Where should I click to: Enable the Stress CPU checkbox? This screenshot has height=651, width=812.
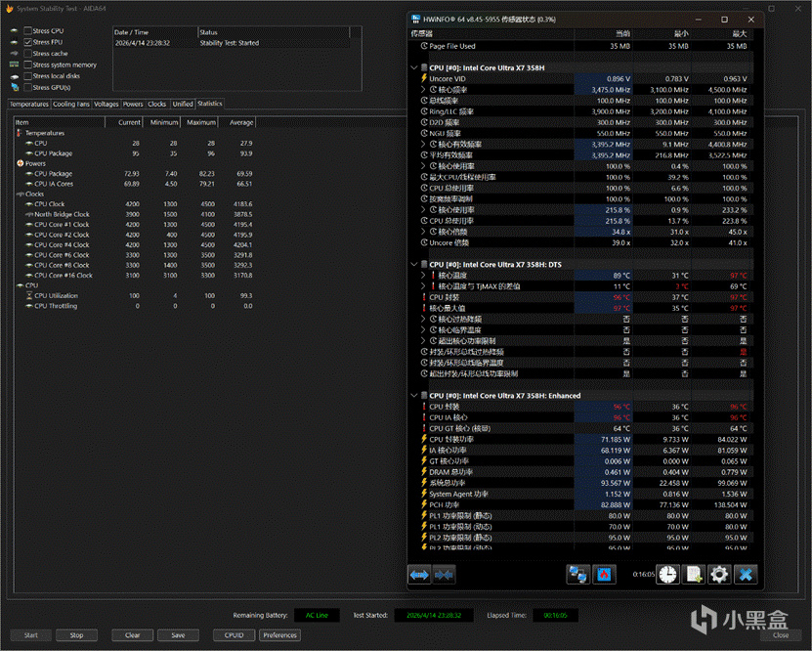point(28,31)
